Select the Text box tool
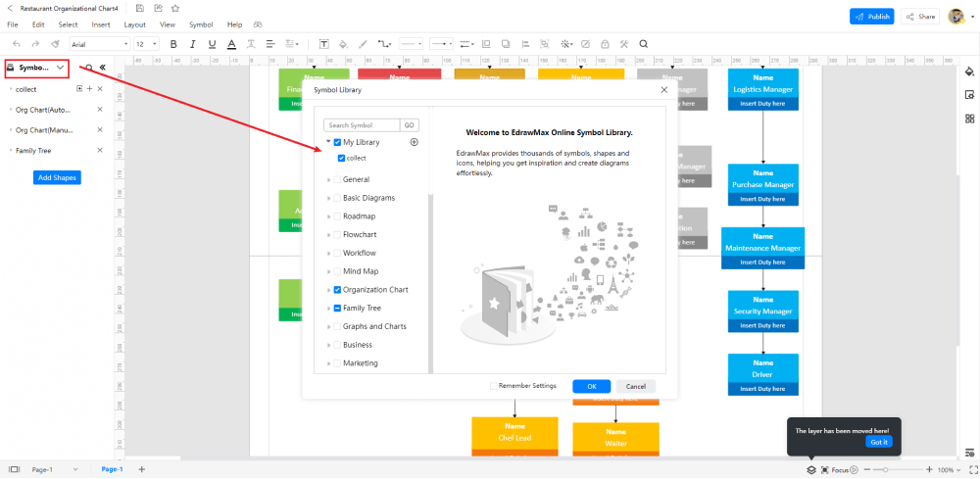This screenshot has height=479, width=980. pos(324,44)
